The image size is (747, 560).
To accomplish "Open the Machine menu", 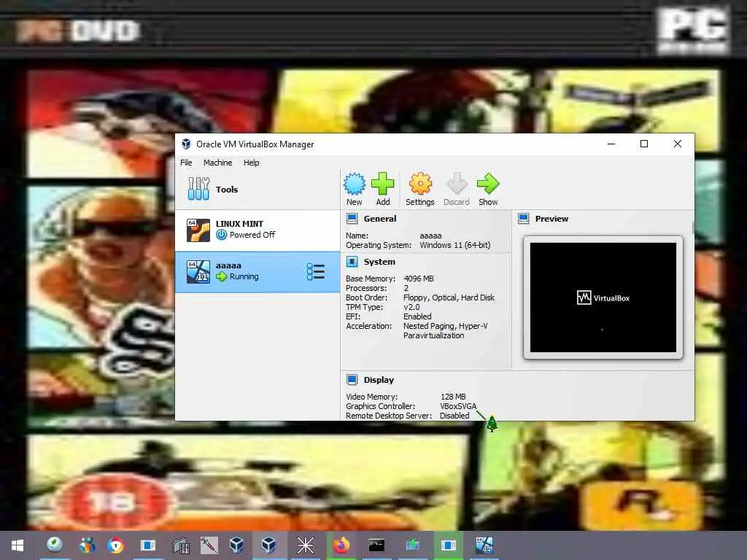I will (x=217, y=163).
